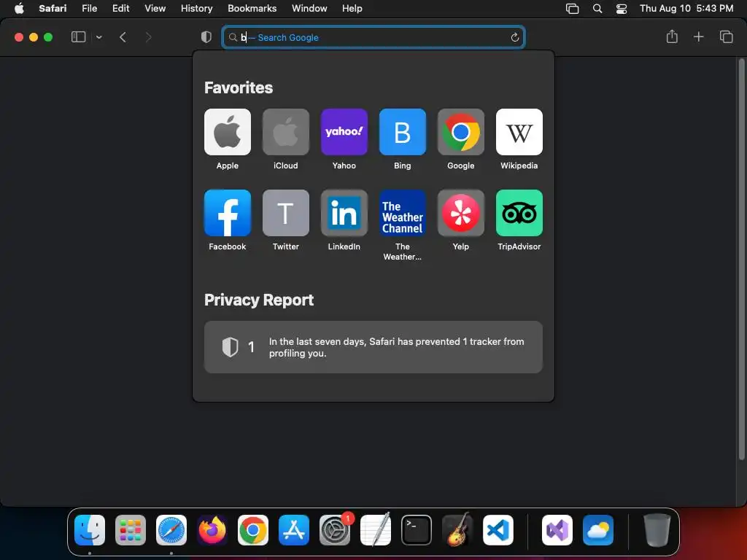Open the App Store from the Dock
Viewport: 747px width, 560px height.
coord(294,530)
